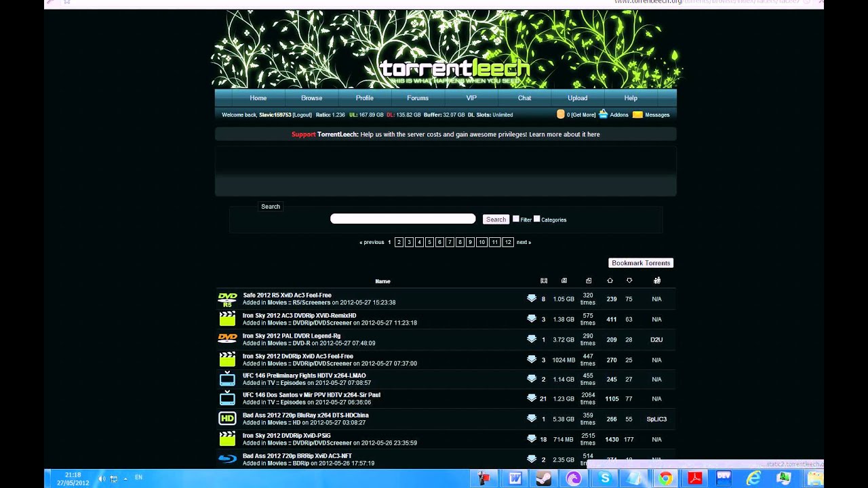
Task: Click the volume icon in system tray
Action: click(102, 479)
